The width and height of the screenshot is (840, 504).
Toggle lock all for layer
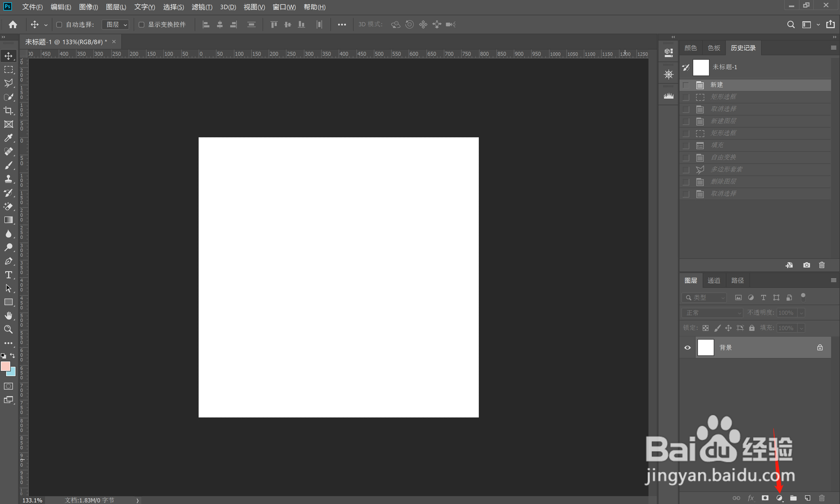(x=752, y=328)
